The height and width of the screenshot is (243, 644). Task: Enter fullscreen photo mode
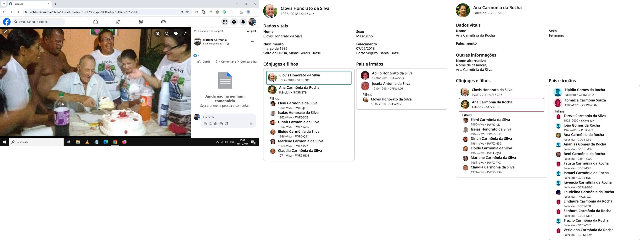pos(185,33)
